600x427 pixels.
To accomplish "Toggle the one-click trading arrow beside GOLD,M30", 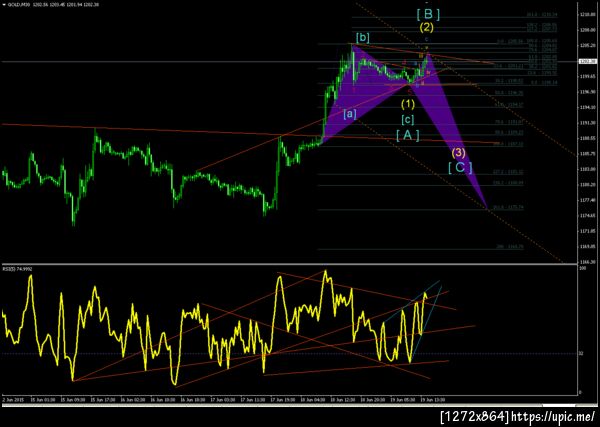I will (3, 3).
